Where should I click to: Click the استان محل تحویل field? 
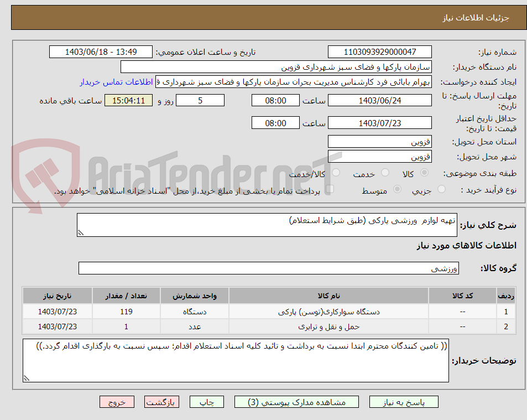pos(380,142)
